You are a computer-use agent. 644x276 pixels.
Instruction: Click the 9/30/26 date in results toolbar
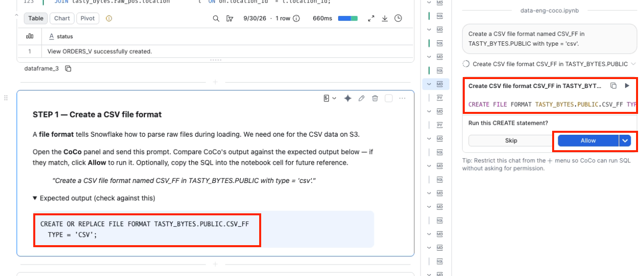point(254,18)
